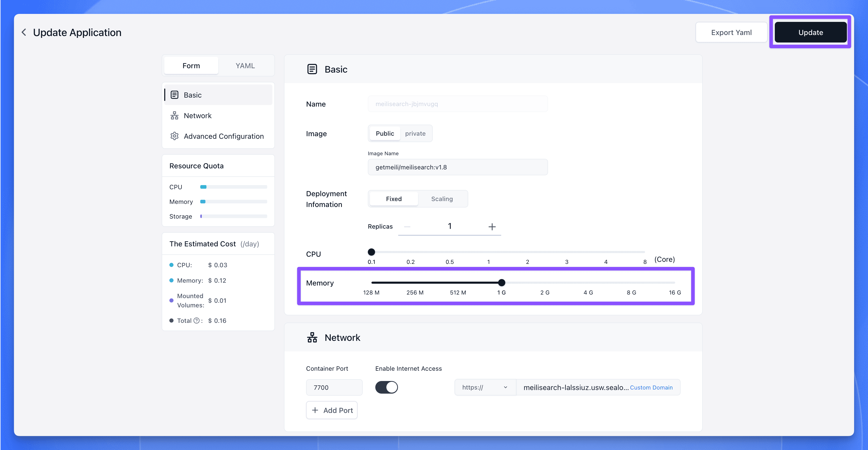This screenshot has height=450, width=868.
Task: Click the Container Port input field
Action: click(334, 387)
